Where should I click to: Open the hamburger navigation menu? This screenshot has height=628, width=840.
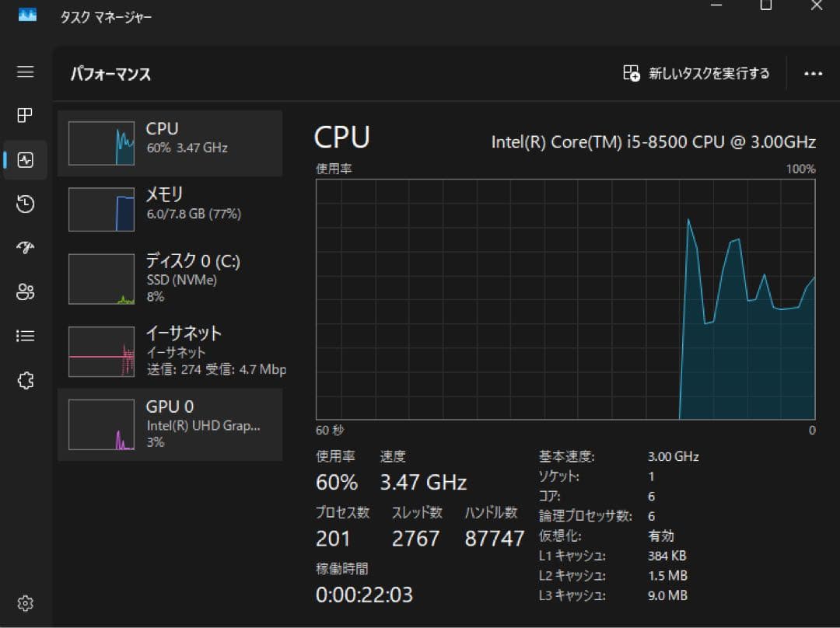(26, 72)
